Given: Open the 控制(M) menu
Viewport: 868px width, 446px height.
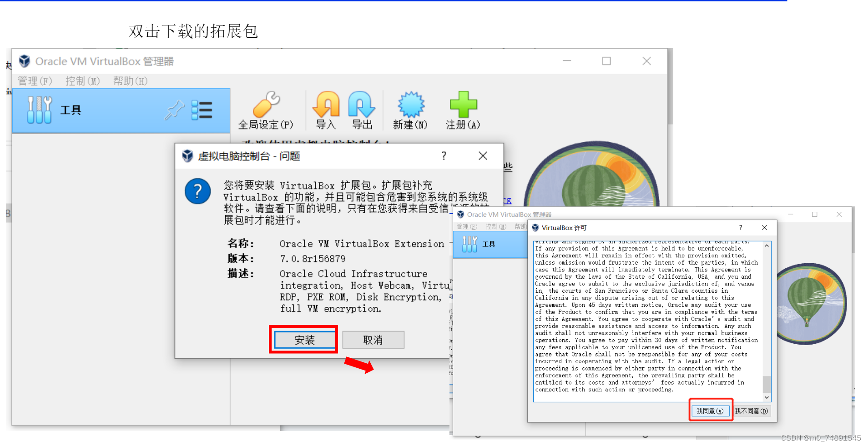Looking at the screenshot, I should click(x=82, y=81).
